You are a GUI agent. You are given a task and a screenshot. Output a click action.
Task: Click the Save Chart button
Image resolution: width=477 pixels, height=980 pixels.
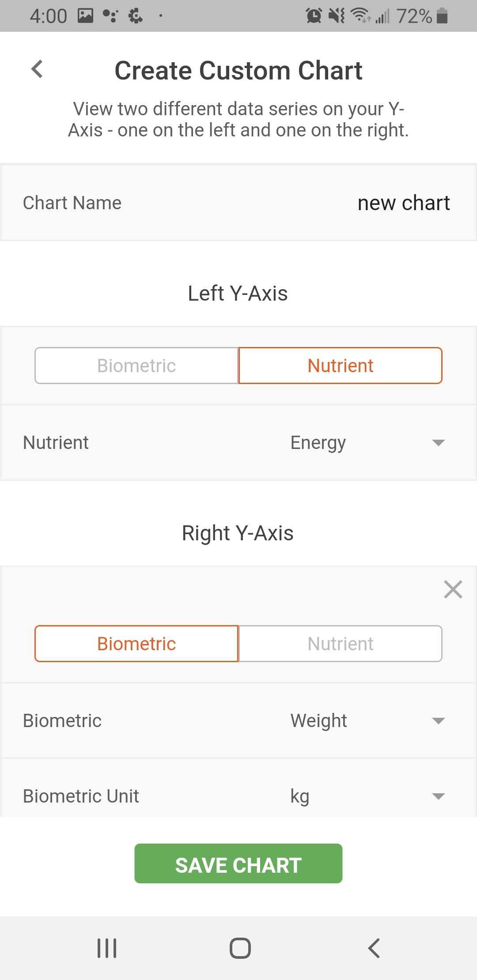[x=238, y=863]
